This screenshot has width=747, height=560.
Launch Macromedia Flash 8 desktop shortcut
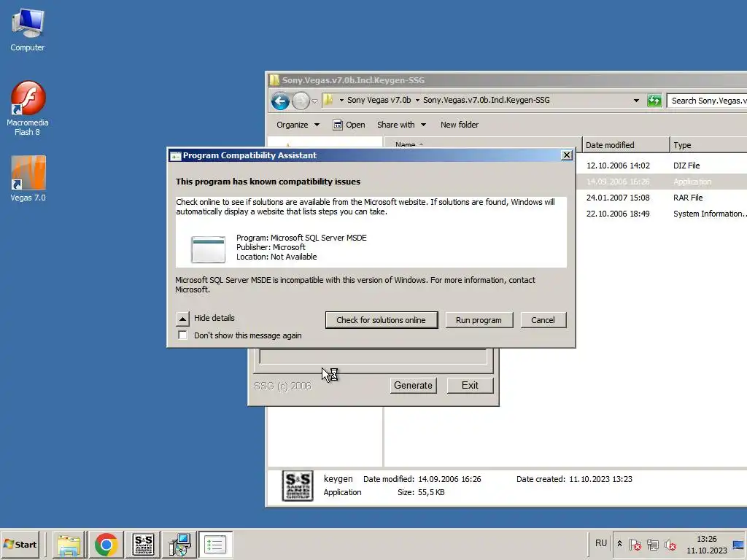(x=28, y=108)
